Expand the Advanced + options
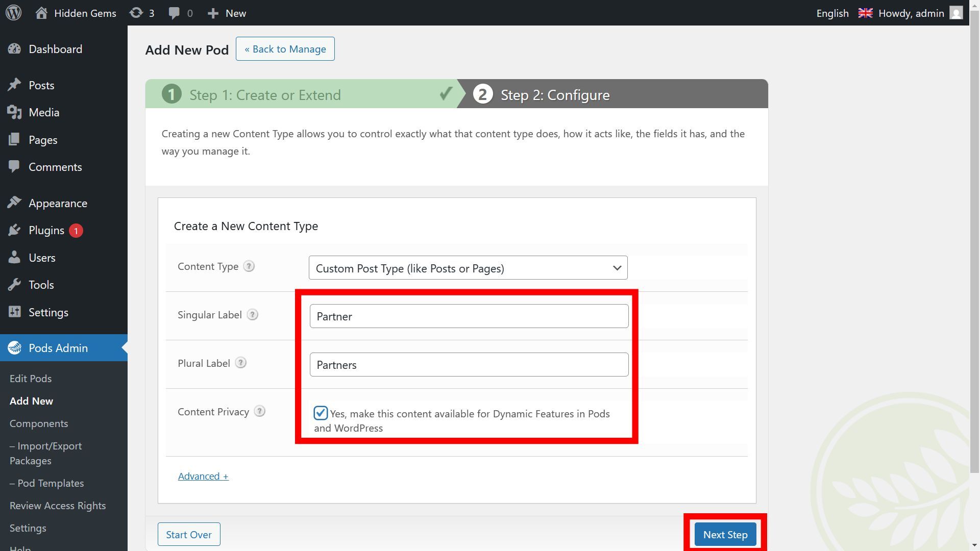 203,476
